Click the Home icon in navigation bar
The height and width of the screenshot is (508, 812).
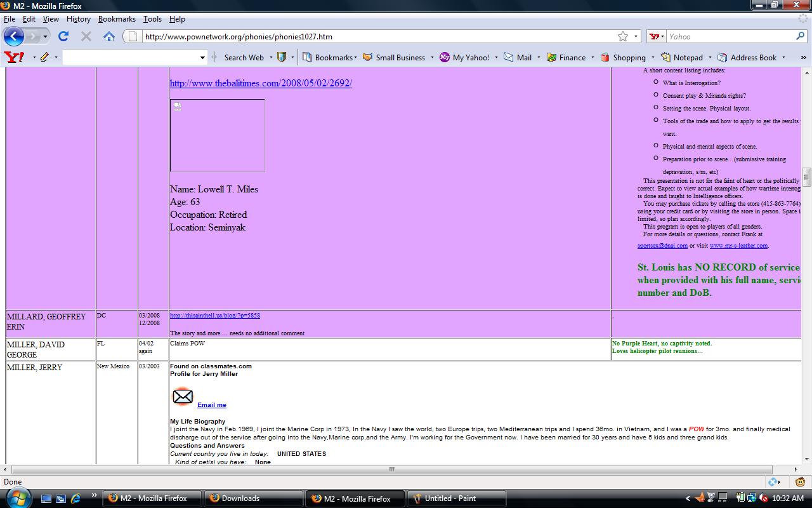click(109, 36)
